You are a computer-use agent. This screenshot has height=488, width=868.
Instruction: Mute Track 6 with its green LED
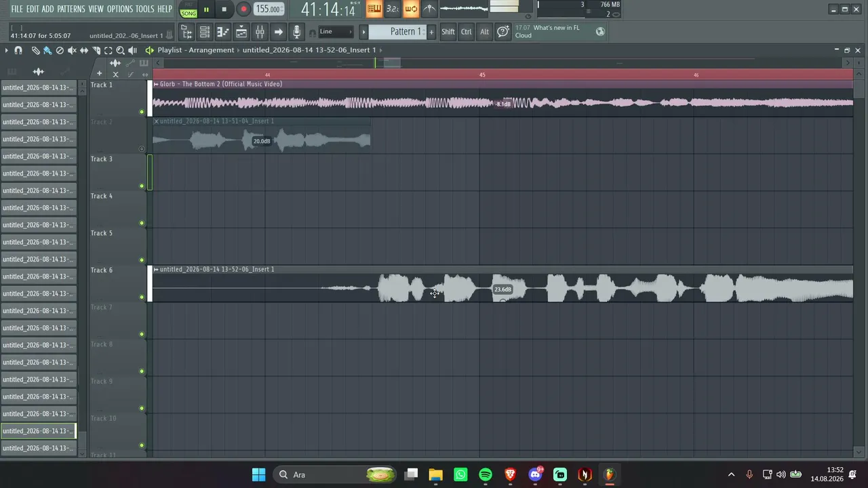pyautogui.click(x=142, y=297)
